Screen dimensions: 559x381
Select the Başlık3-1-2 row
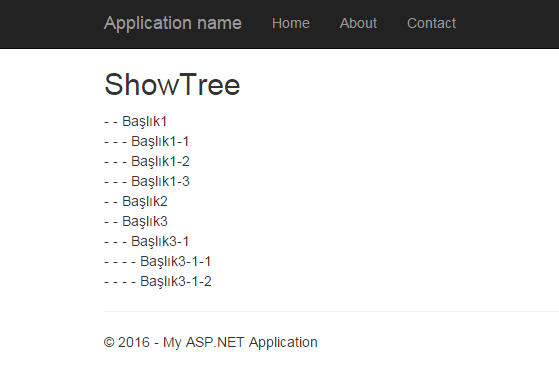coord(158,281)
